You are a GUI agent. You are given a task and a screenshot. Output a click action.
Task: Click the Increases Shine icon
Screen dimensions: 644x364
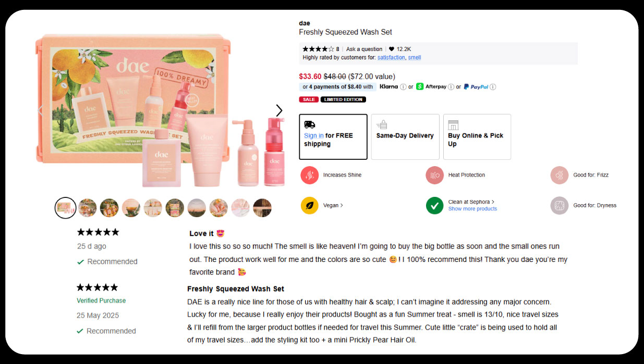tap(309, 175)
